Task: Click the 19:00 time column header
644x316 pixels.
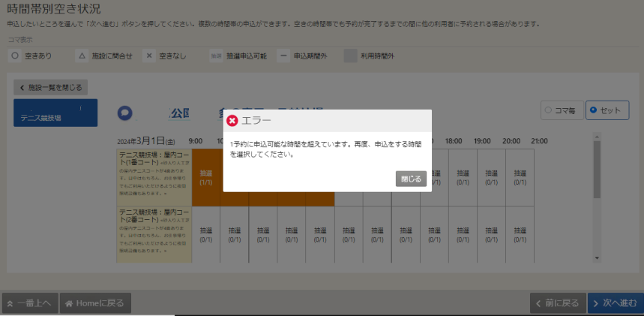Action: (483, 141)
